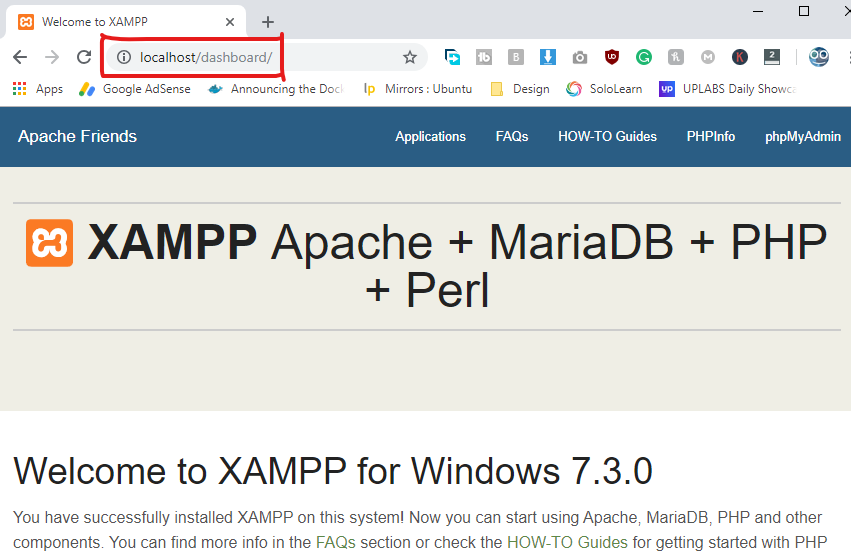The width and height of the screenshot is (851, 556).
Task: Open HOW-TO Guides in the navbar
Action: (607, 136)
